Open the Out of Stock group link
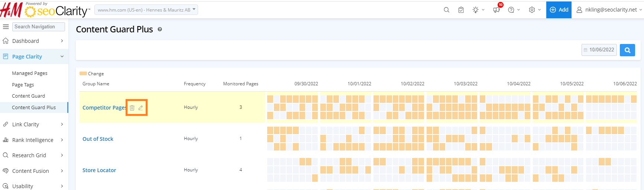 click(98, 139)
